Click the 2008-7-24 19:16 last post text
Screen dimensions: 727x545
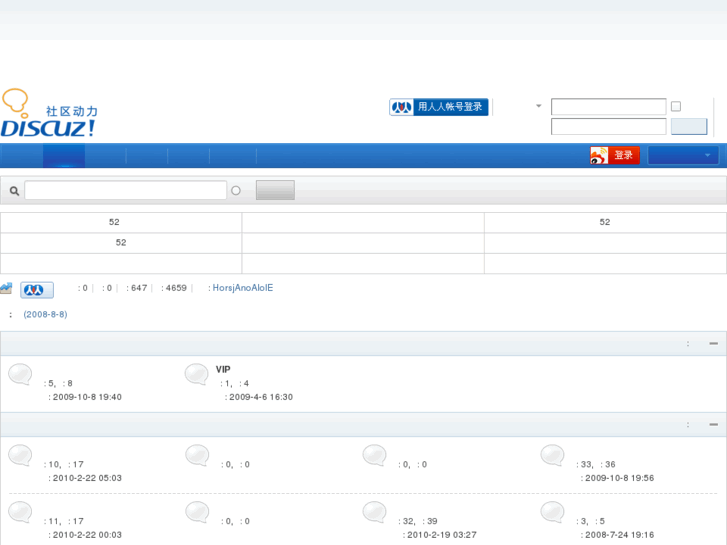pos(619,535)
